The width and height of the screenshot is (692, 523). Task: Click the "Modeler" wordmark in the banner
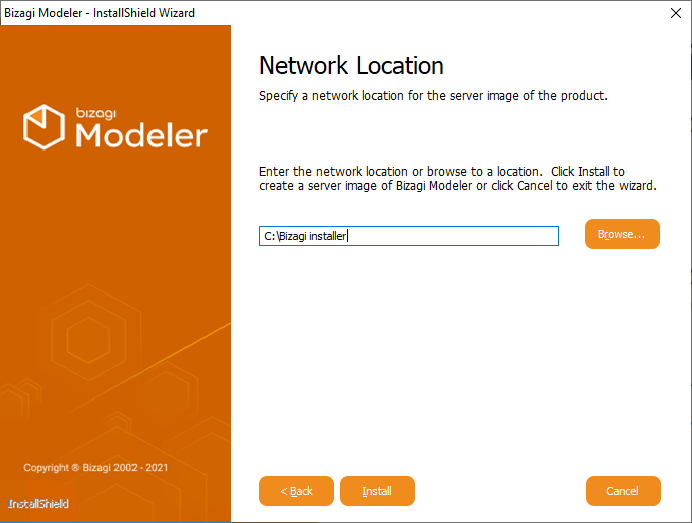[x=141, y=135]
